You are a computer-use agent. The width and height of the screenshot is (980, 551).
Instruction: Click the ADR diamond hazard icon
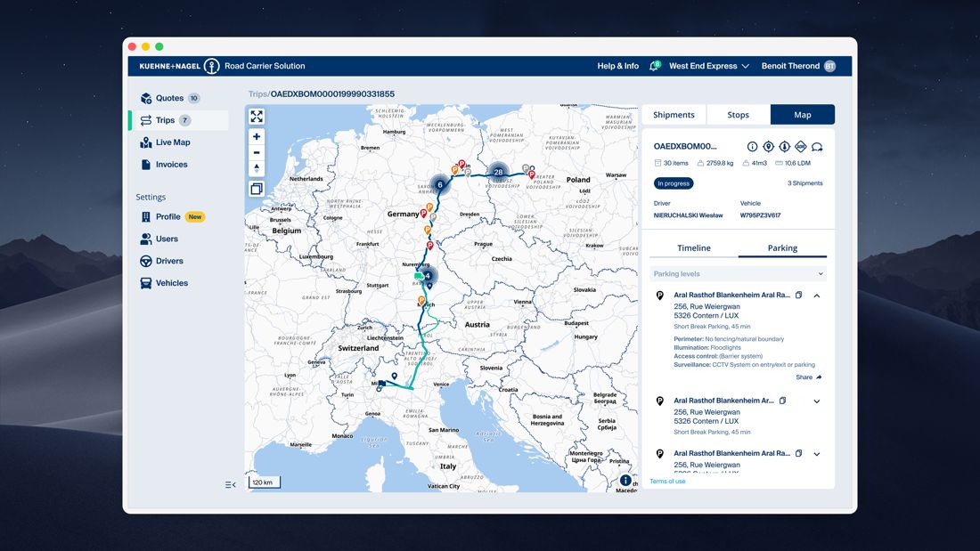tap(801, 146)
